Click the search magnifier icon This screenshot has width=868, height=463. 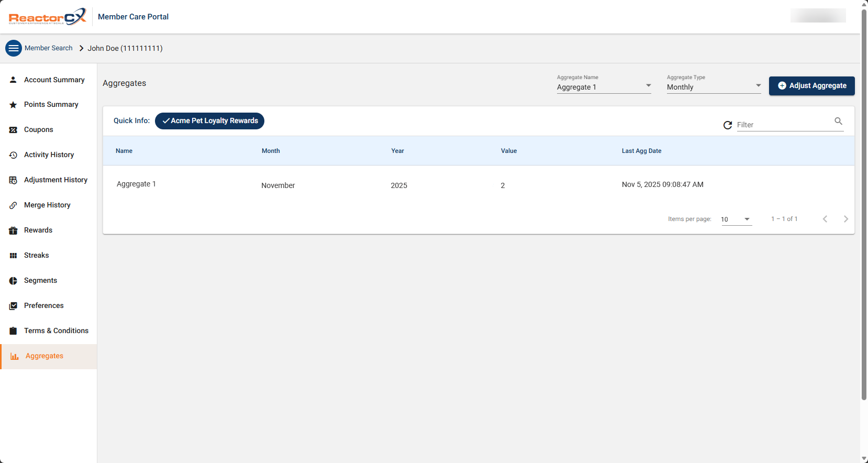click(838, 122)
